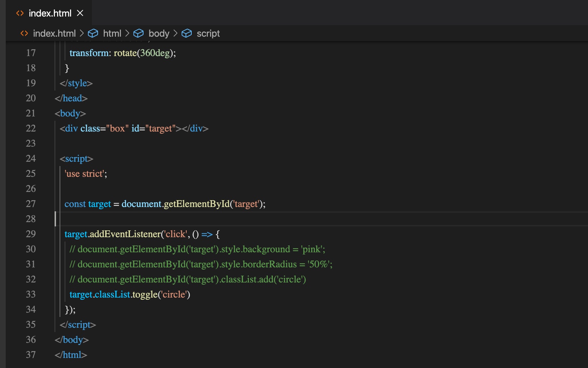
Task: Click the arrow function '=>' symbol
Action: pyautogui.click(x=207, y=234)
